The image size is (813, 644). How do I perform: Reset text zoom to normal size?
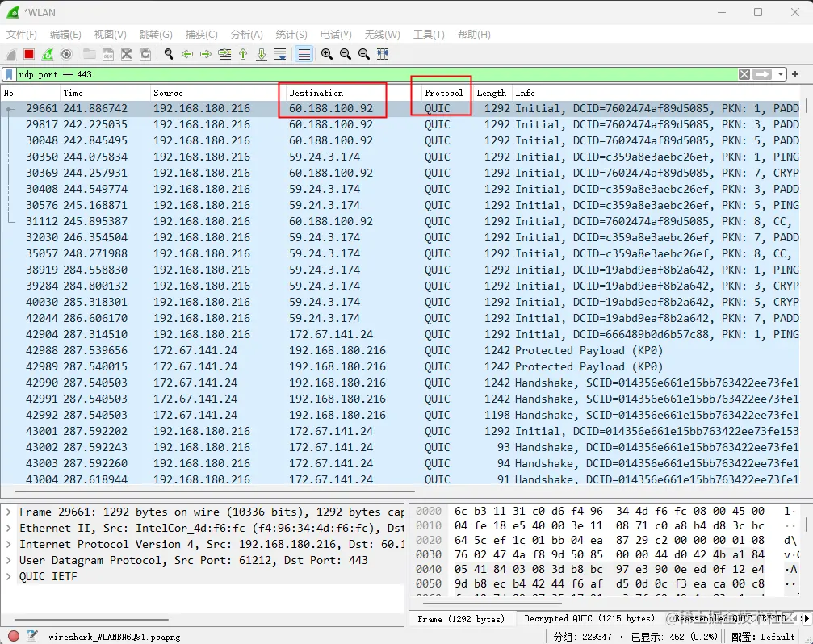[364, 54]
